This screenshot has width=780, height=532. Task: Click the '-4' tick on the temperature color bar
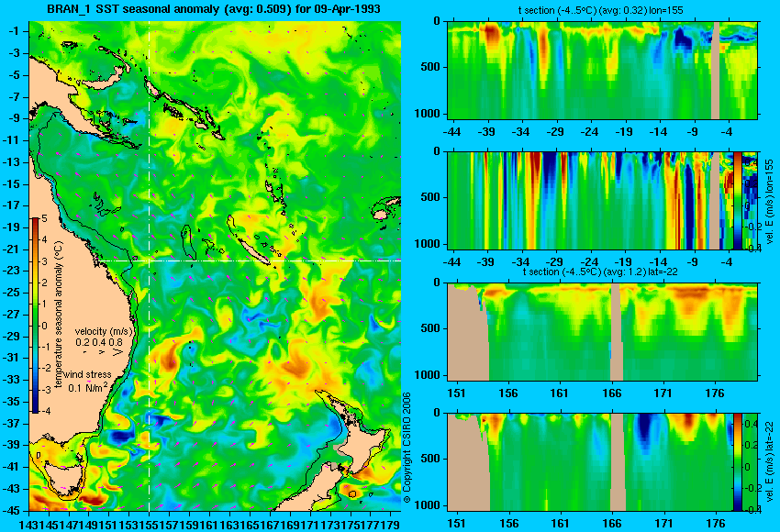[x=45, y=411]
